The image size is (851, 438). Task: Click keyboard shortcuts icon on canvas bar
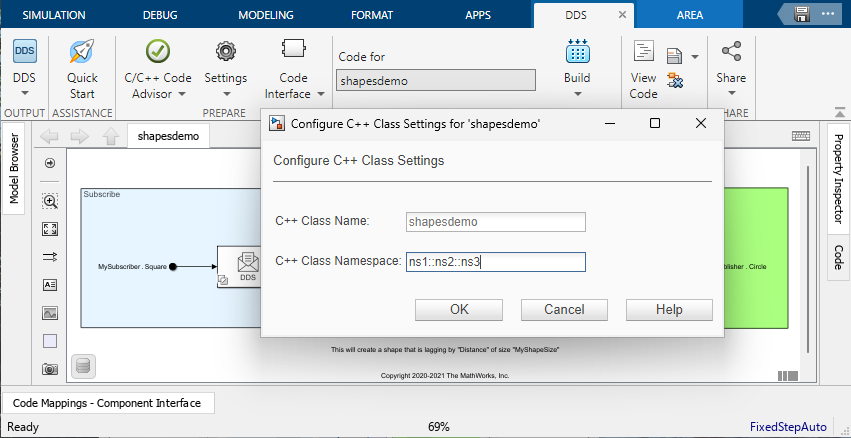pos(801,136)
